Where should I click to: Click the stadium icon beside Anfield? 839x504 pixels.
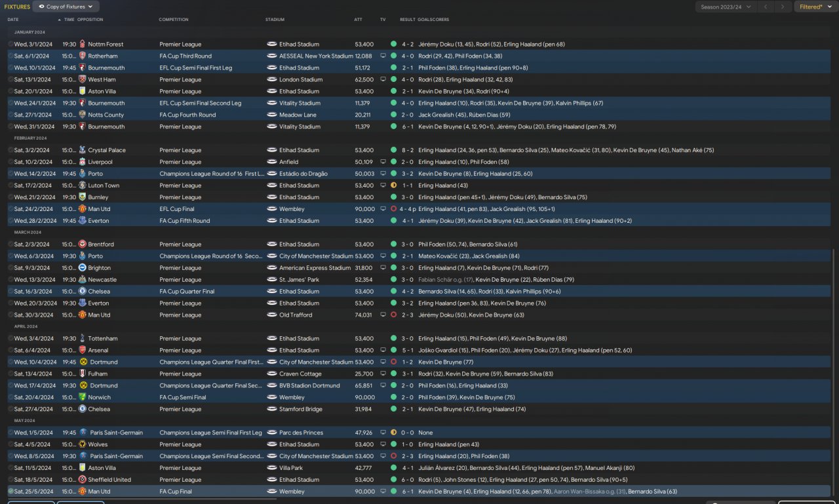click(272, 162)
